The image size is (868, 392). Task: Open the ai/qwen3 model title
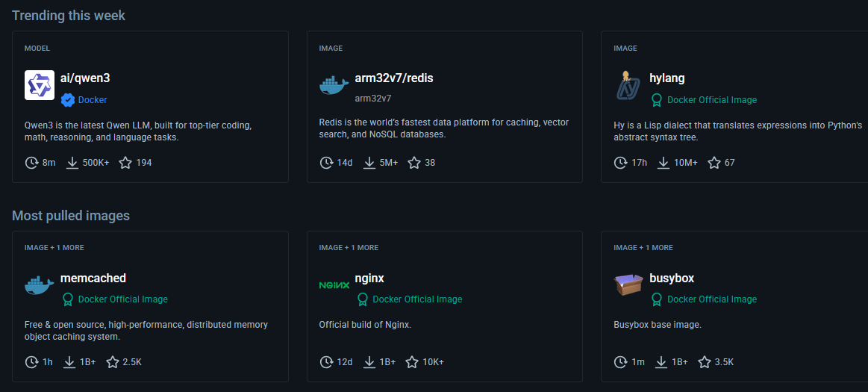(x=85, y=78)
